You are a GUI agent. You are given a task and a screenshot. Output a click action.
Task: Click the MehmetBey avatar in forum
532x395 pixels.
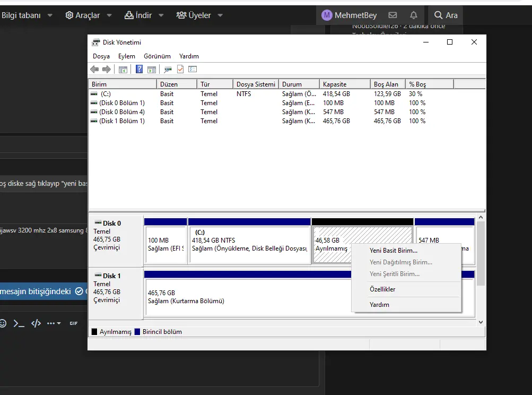coord(327,15)
